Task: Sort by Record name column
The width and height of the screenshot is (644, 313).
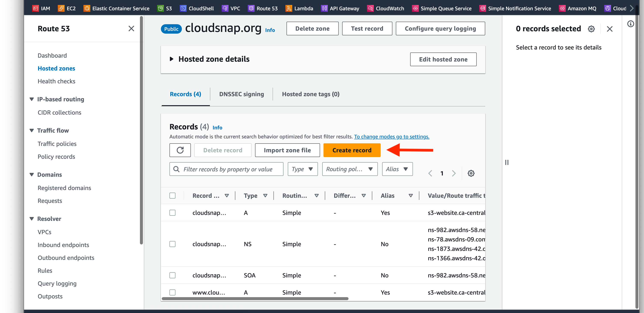Action: tap(227, 196)
